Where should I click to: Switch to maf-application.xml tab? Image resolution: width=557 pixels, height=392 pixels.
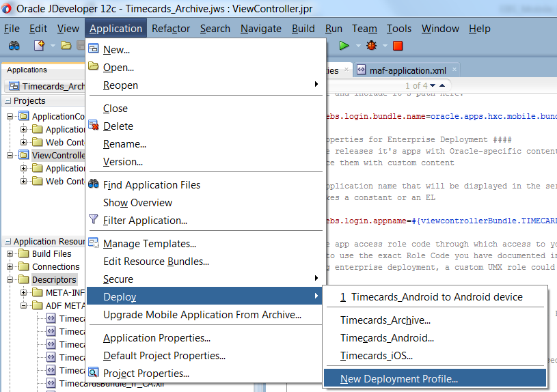point(407,70)
